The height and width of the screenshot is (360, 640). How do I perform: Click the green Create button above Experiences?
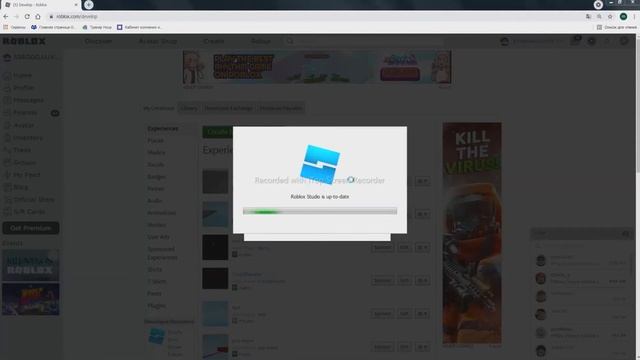click(218, 132)
